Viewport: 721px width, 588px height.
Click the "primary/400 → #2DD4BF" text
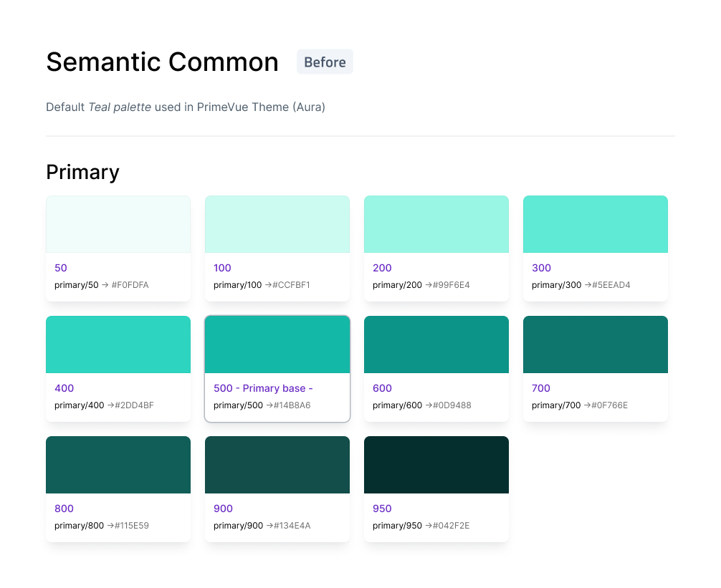pyautogui.click(x=104, y=405)
